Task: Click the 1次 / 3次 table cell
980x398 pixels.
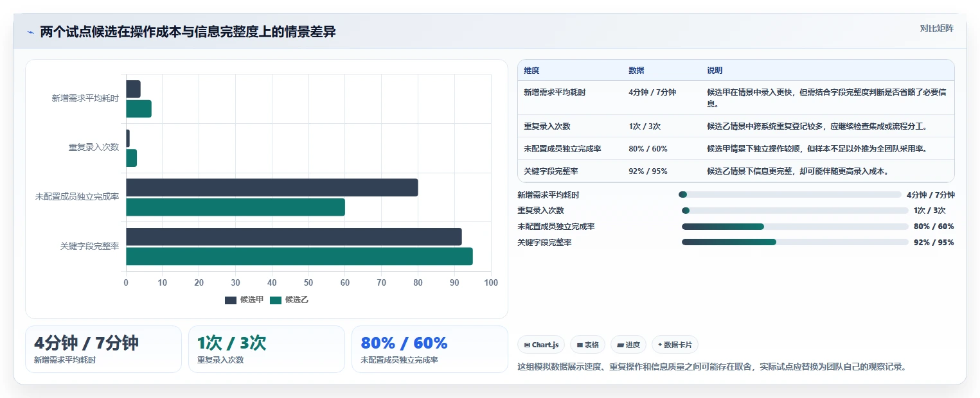Action: pos(645,126)
